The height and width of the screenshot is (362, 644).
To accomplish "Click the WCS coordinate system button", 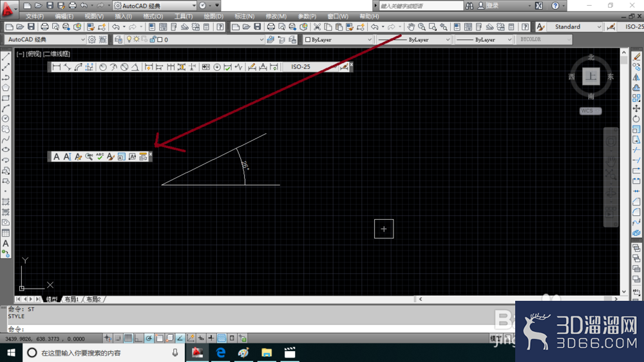I will click(590, 111).
